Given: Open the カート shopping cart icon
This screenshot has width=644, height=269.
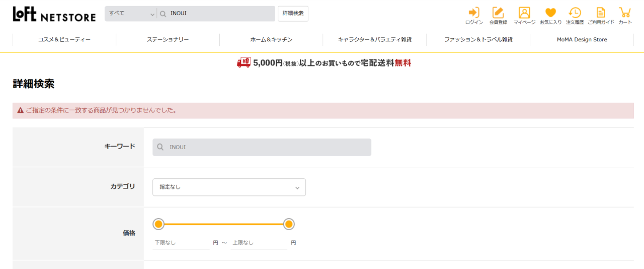Looking at the screenshot, I should [625, 16].
